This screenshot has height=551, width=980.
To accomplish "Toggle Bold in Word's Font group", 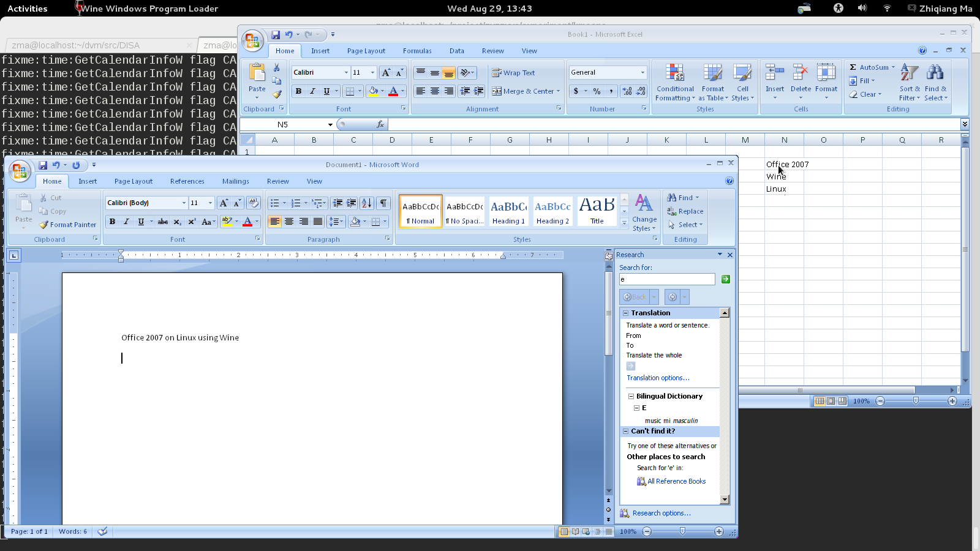I will [112, 222].
